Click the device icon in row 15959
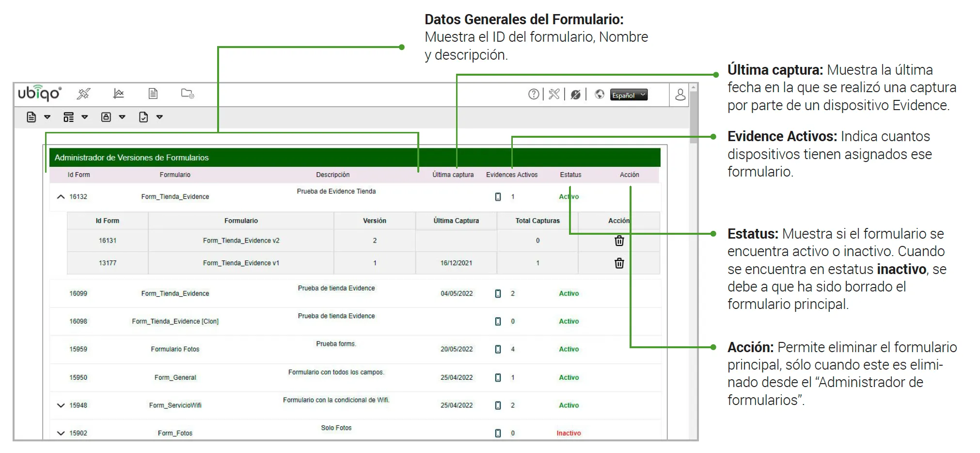This screenshot has height=453, width=980. [x=498, y=349]
